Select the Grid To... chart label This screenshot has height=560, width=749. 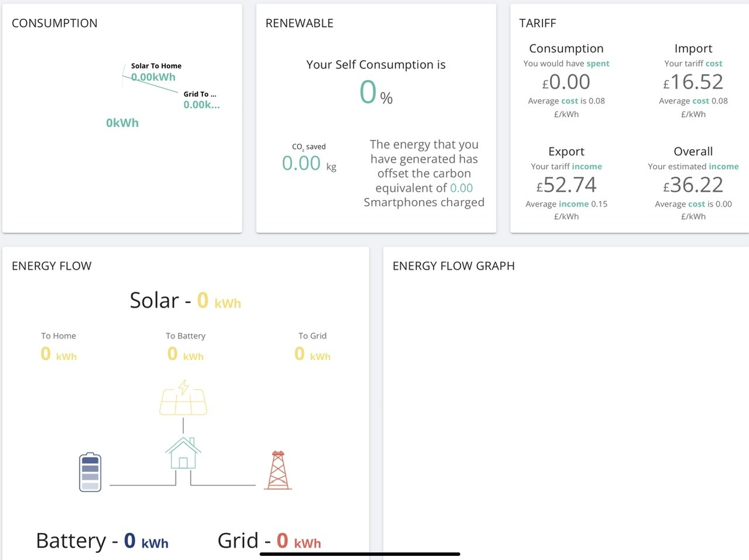click(200, 94)
